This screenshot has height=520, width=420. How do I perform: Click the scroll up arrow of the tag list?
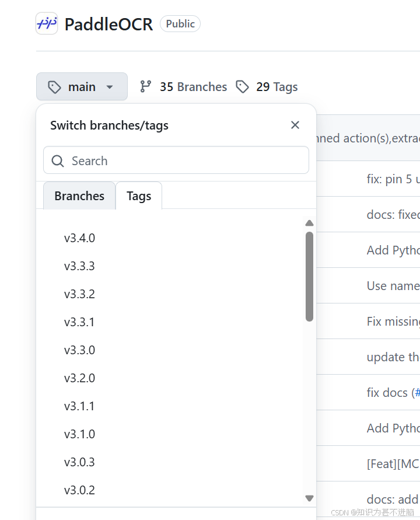(309, 223)
